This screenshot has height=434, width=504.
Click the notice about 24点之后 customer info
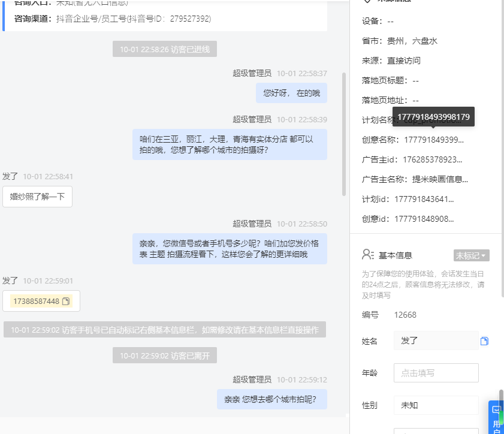pyautogui.click(x=423, y=285)
